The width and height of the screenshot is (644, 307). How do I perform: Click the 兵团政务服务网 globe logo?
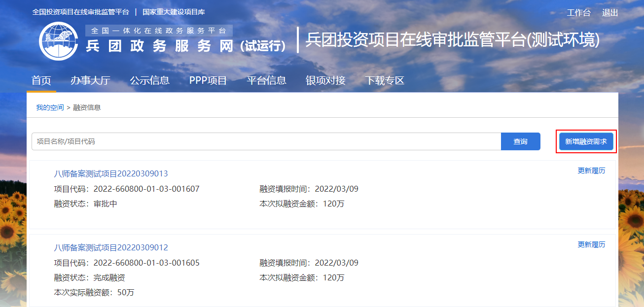[59, 41]
